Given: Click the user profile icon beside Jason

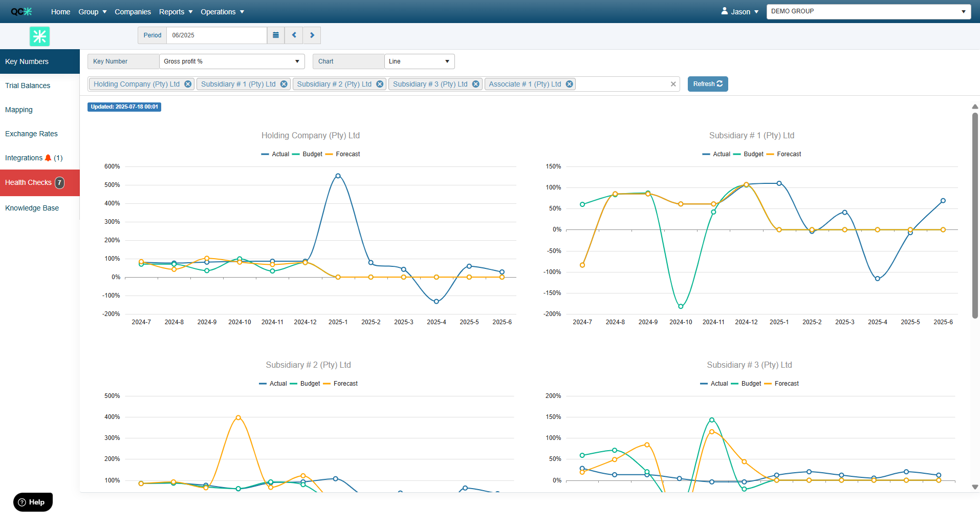Looking at the screenshot, I should [725, 11].
